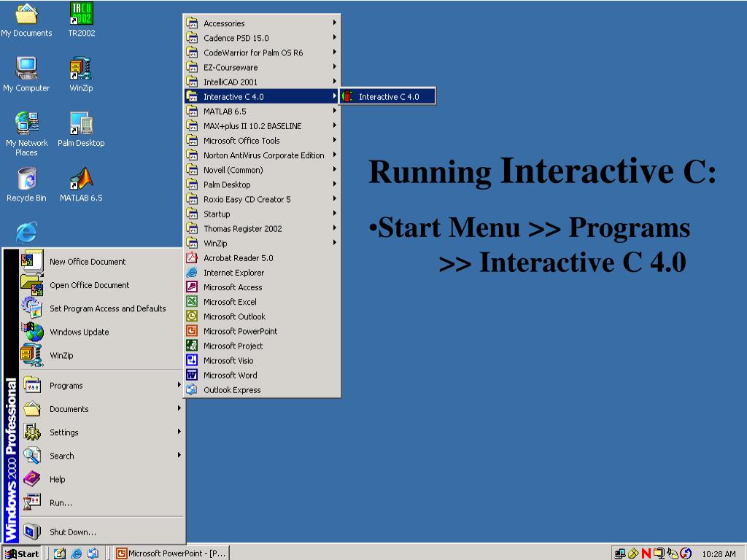Viewport: 747px width, 560px height.
Task: Select the Internet Explorer desktop icon
Action: point(26,233)
